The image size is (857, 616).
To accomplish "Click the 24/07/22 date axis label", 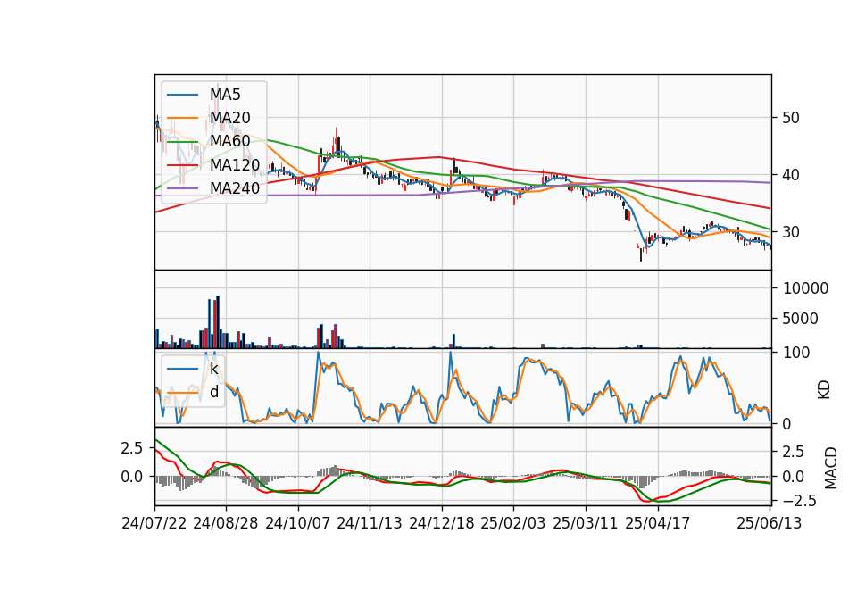I will (154, 523).
